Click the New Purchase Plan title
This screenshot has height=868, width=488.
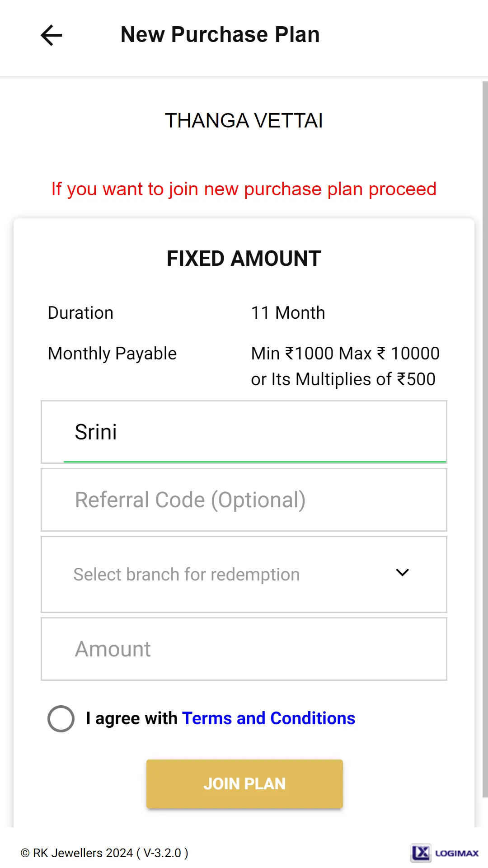[220, 35]
